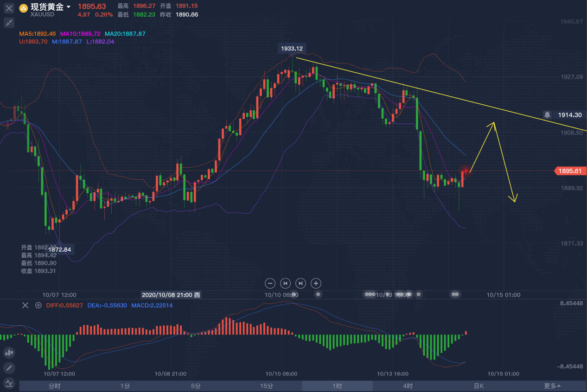Open MACD indicator settings hexagon icon

[38, 305]
